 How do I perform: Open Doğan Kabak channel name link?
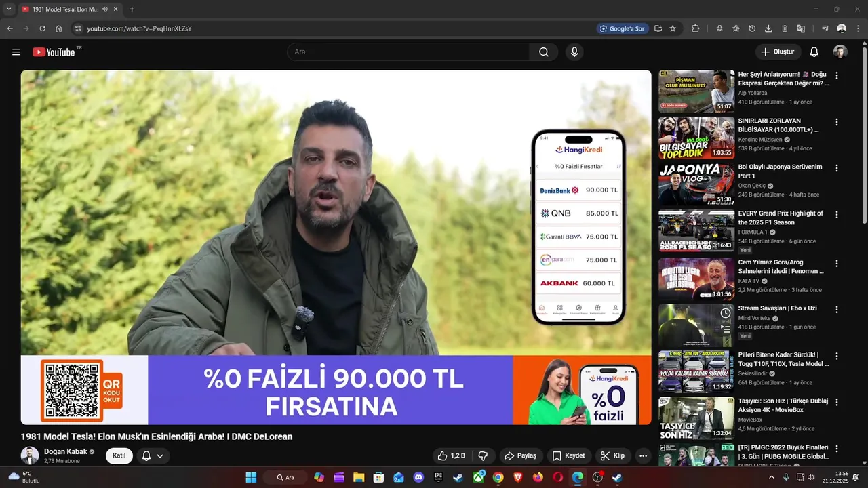pyautogui.click(x=66, y=451)
